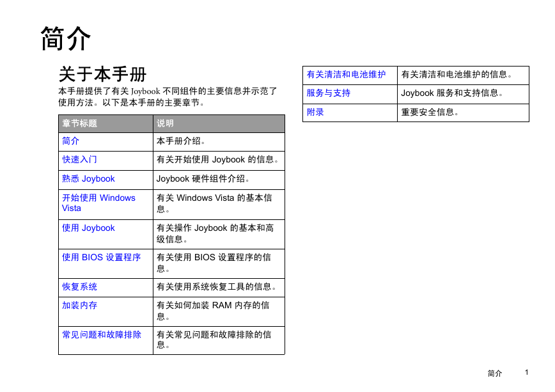Open the 快速入门 chapter link
This screenshot has width=555, height=392.
coord(79,159)
